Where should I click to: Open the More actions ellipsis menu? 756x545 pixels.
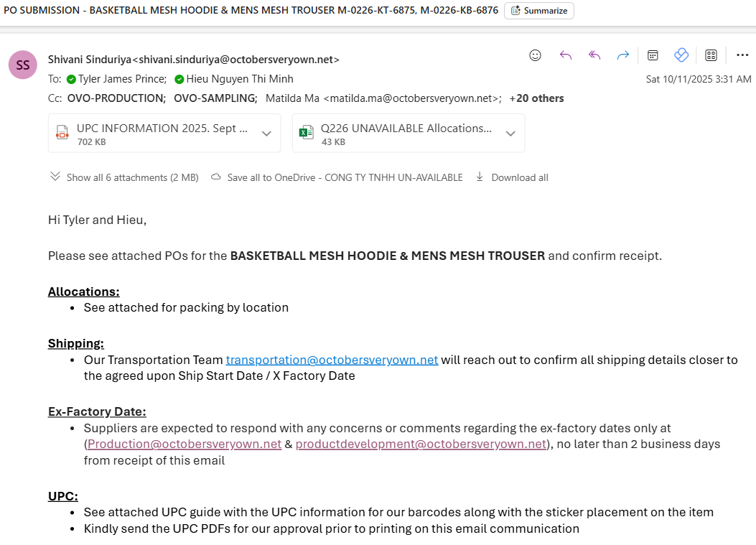point(742,55)
